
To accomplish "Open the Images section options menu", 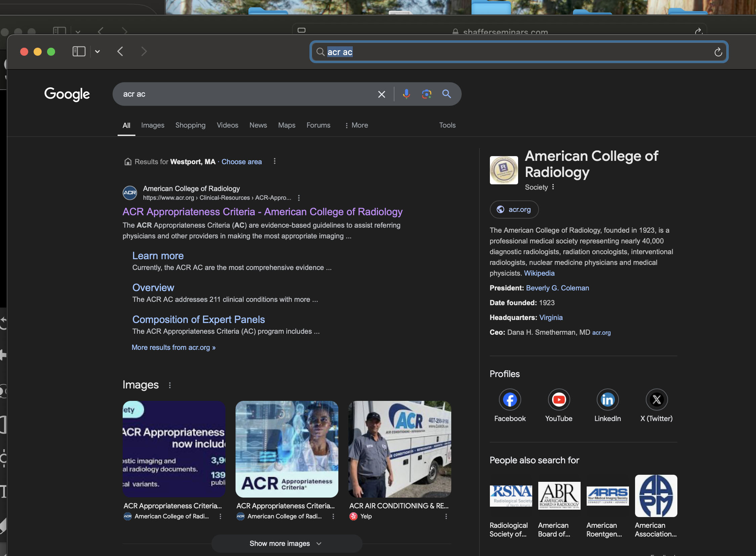I will (x=170, y=385).
